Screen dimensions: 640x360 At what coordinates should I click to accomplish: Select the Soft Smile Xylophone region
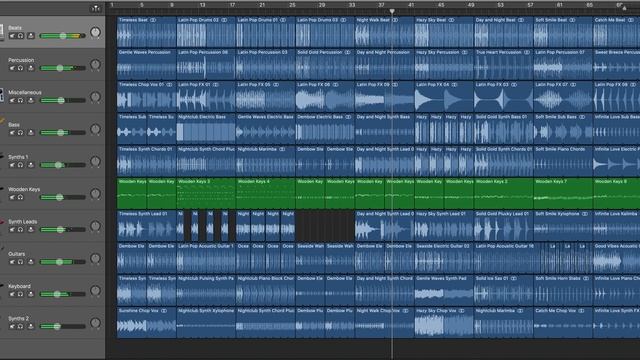click(563, 225)
